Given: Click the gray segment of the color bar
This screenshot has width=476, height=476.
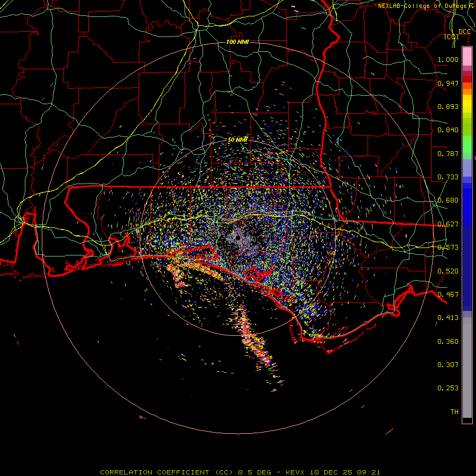Looking at the screenshot, I should 467,368.
